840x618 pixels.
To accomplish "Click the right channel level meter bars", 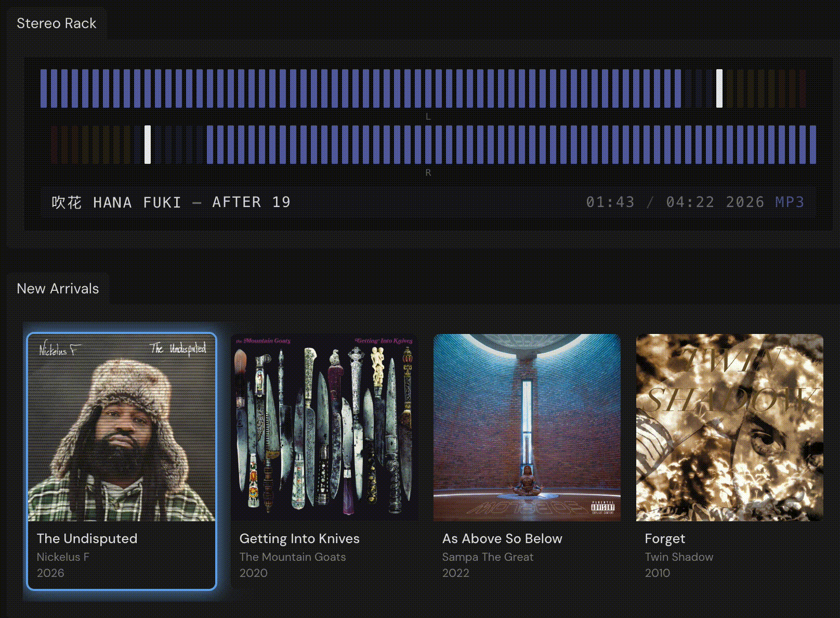I will [434, 145].
